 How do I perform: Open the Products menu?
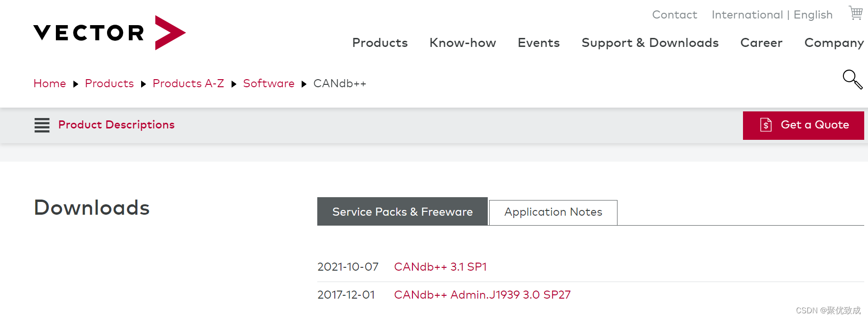[380, 43]
